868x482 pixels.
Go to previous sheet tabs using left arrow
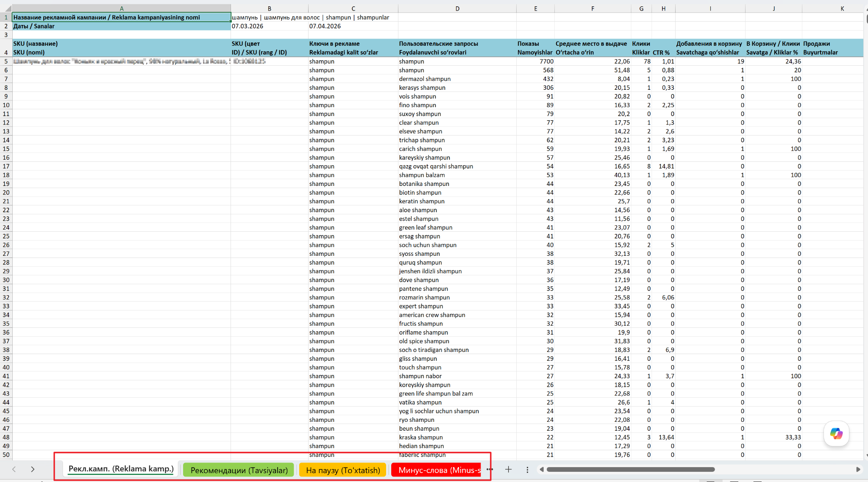(x=14, y=469)
